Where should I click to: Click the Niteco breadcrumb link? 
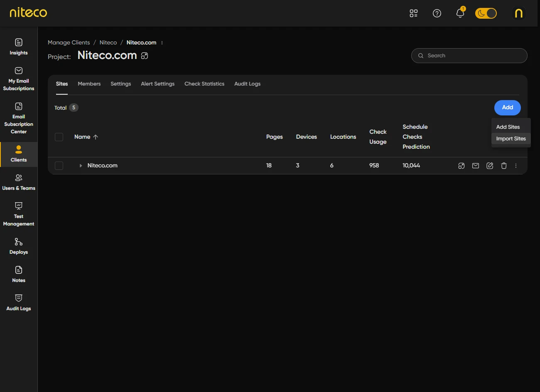pyautogui.click(x=108, y=42)
